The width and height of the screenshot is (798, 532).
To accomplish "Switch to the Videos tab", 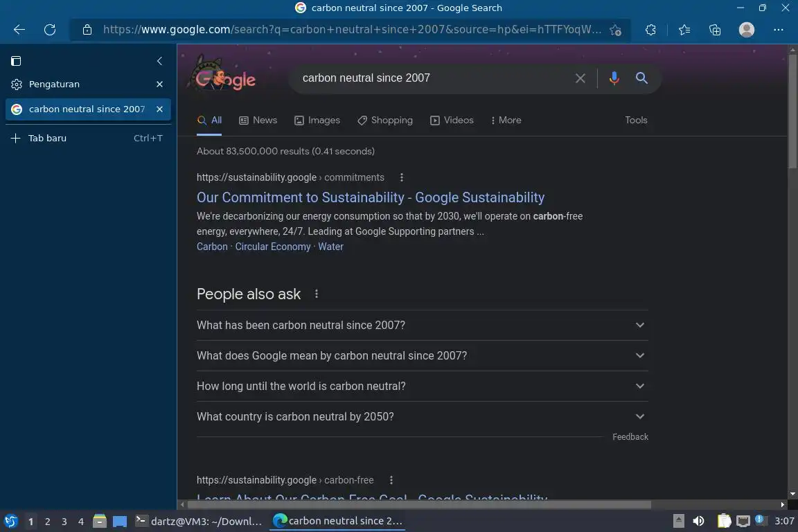I will tap(452, 121).
